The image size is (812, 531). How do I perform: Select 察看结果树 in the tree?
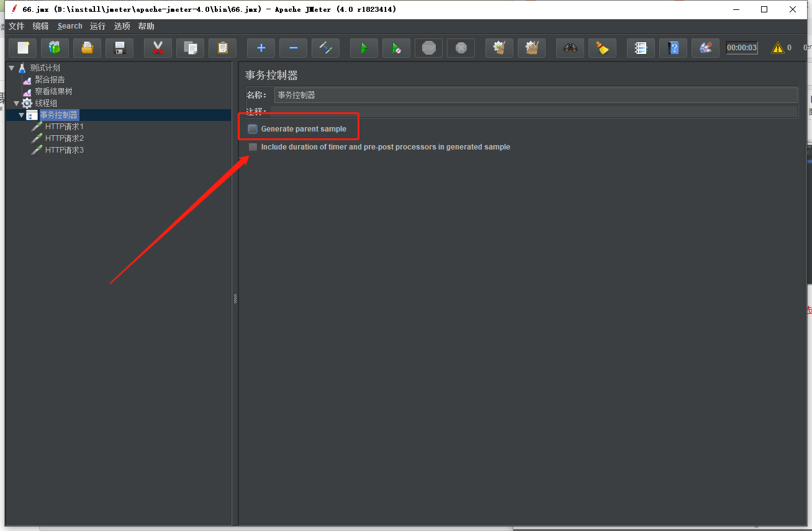click(53, 91)
